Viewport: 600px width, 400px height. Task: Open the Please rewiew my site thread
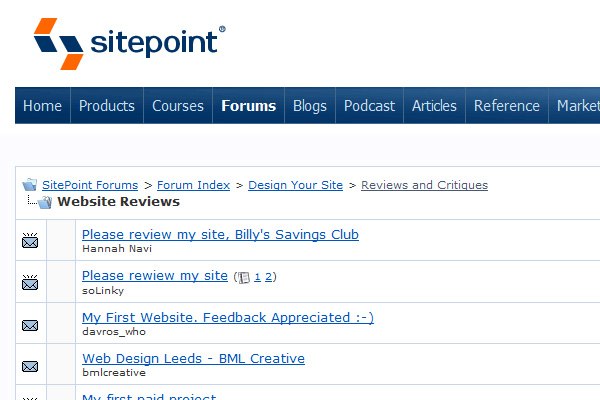155,276
